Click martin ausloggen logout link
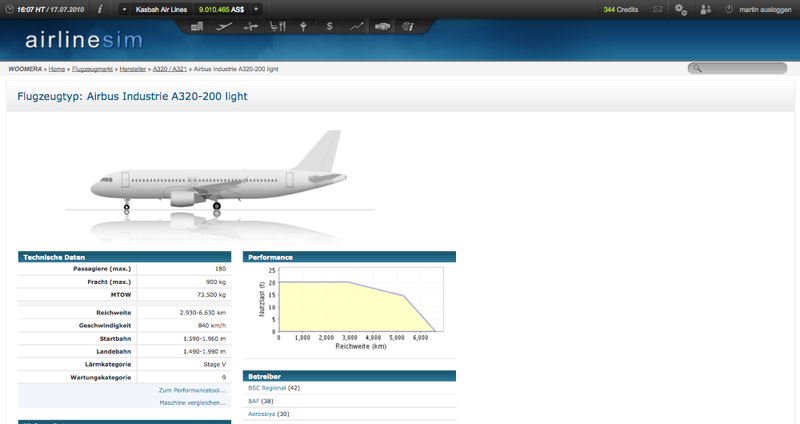The height and width of the screenshot is (424, 800). tap(765, 10)
